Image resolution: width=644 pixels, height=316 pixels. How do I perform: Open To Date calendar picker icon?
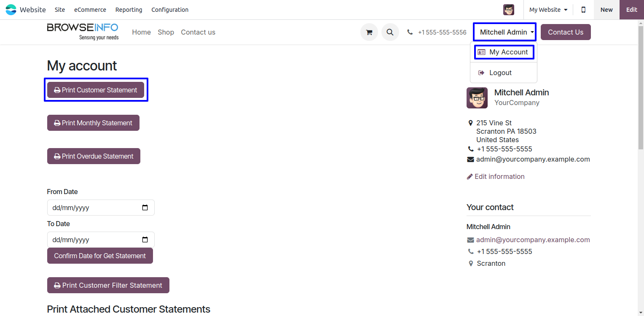tap(145, 240)
